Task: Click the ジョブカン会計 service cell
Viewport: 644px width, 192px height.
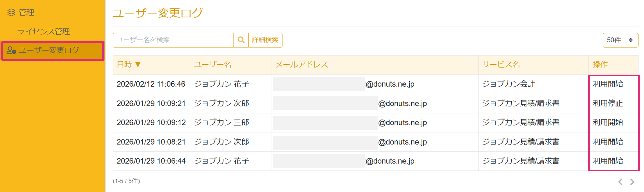Action: [508, 84]
